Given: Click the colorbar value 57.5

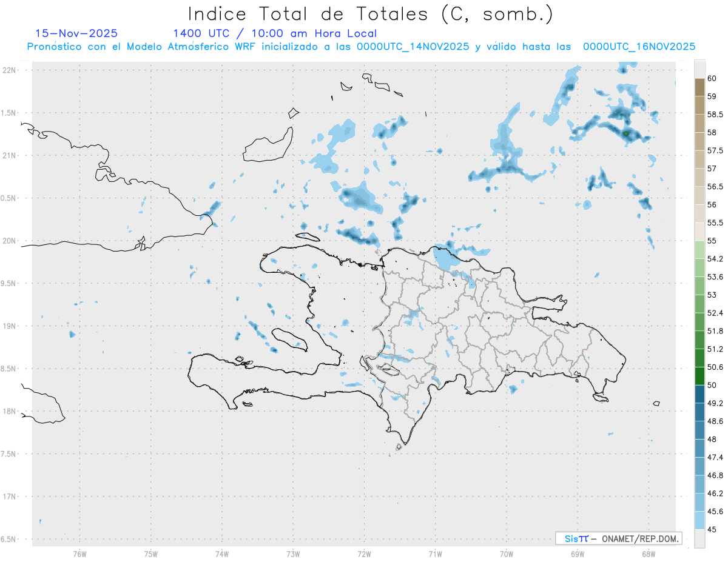Looking at the screenshot, I should pyautogui.click(x=715, y=150).
